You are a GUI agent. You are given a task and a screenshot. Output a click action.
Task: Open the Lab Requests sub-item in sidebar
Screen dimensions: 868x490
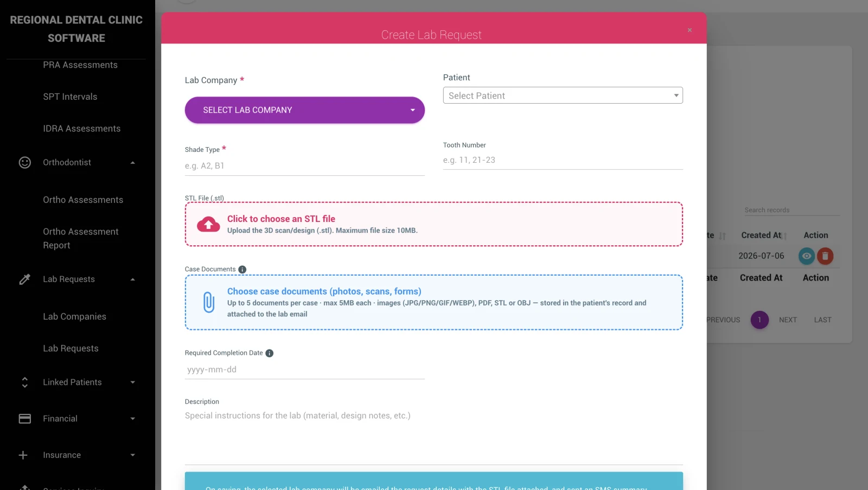point(71,348)
